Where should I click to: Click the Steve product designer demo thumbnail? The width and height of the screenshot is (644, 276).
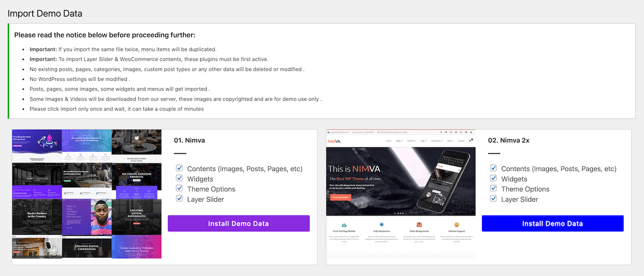pos(87,217)
